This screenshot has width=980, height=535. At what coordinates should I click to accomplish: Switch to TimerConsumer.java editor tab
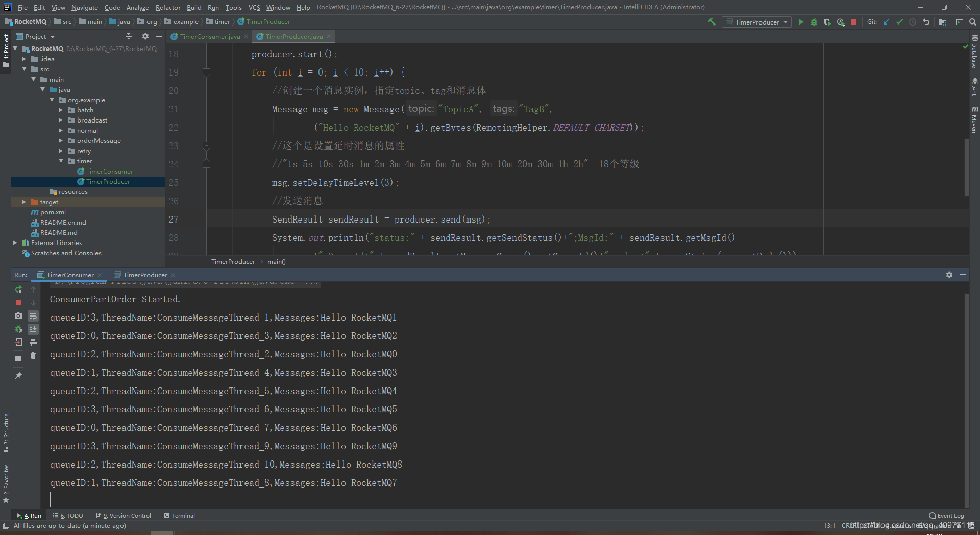[x=210, y=36]
